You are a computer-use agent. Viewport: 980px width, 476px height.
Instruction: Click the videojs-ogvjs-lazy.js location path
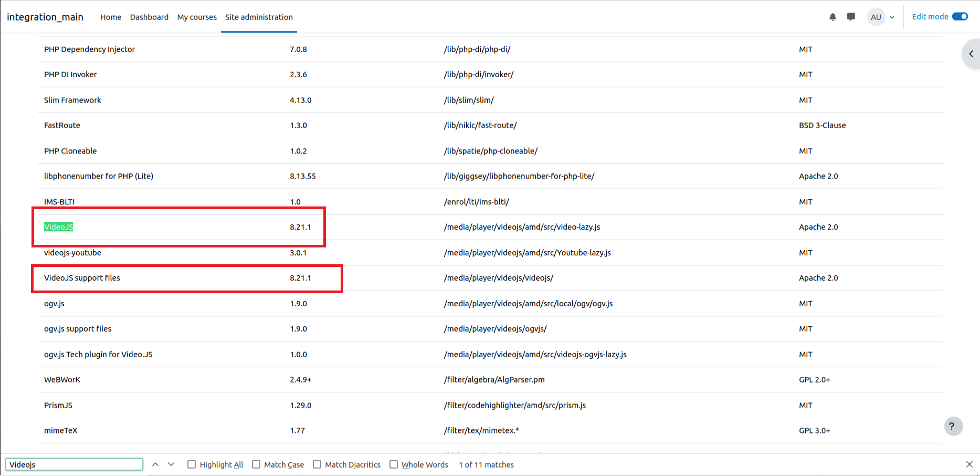click(535, 355)
